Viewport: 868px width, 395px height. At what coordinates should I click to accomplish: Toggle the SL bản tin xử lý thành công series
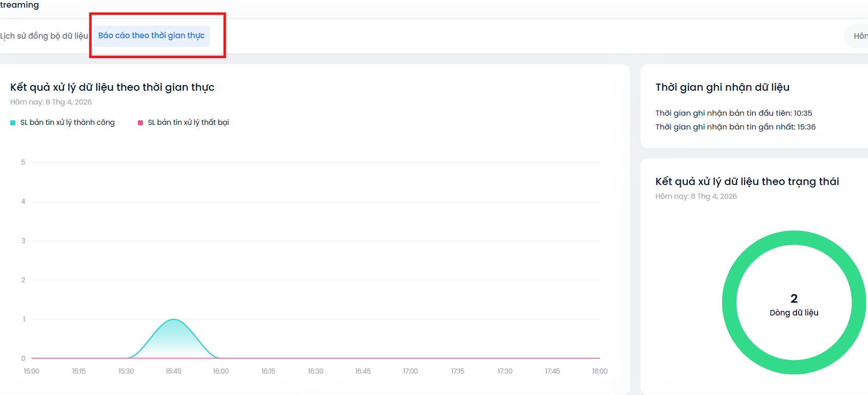67,122
